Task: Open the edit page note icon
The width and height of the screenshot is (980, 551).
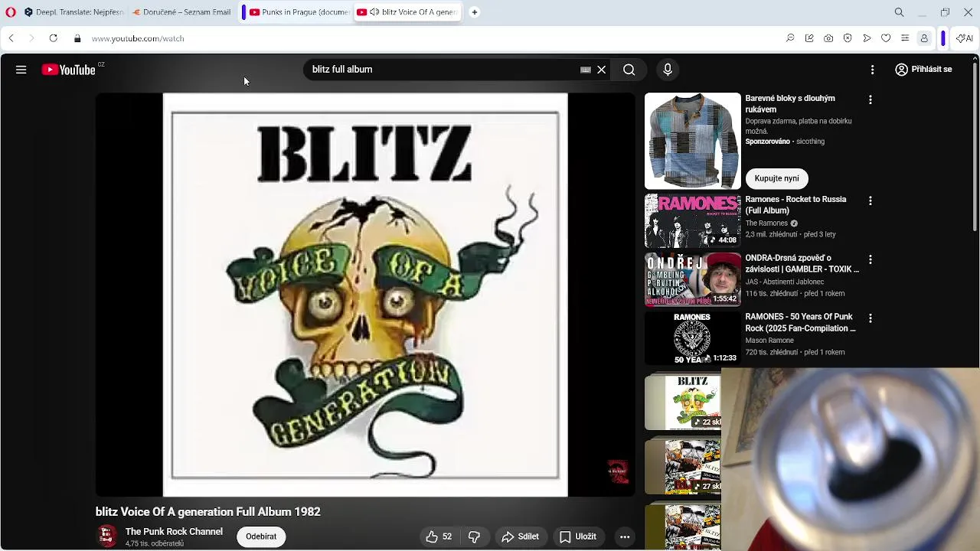Action: [x=809, y=38]
